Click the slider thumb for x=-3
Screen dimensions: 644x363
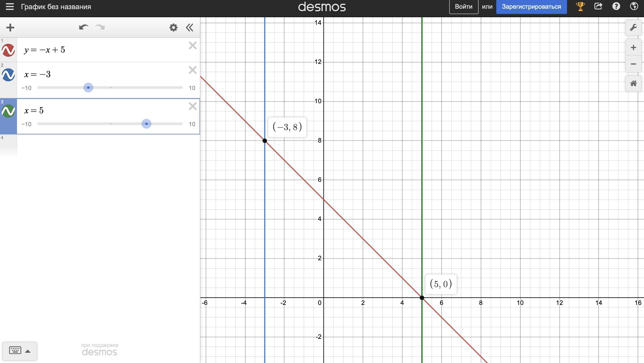click(88, 88)
